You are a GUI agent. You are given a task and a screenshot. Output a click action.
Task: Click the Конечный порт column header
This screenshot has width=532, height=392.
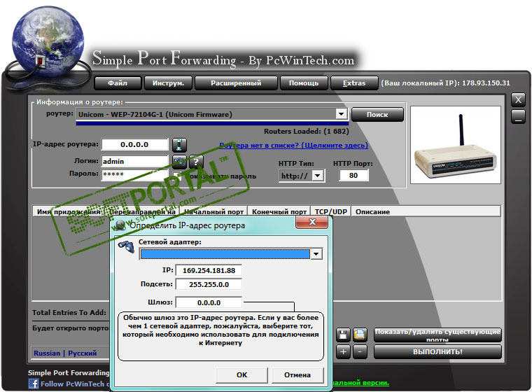tap(279, 211)
